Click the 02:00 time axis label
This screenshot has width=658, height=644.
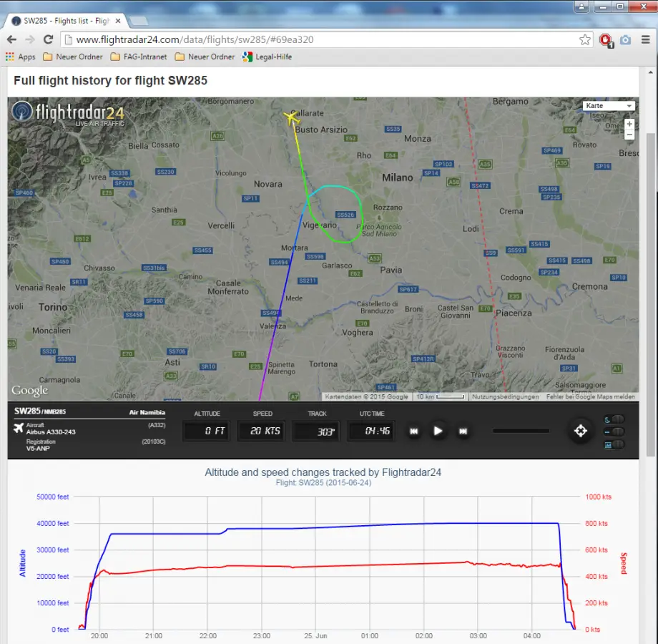[423, 636]
